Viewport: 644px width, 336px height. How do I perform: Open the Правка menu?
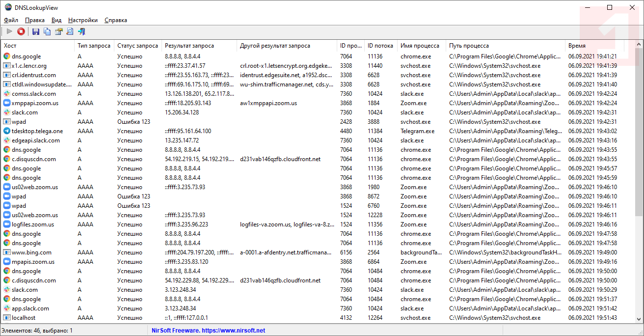pyautogui.click(x=35, y=20)
